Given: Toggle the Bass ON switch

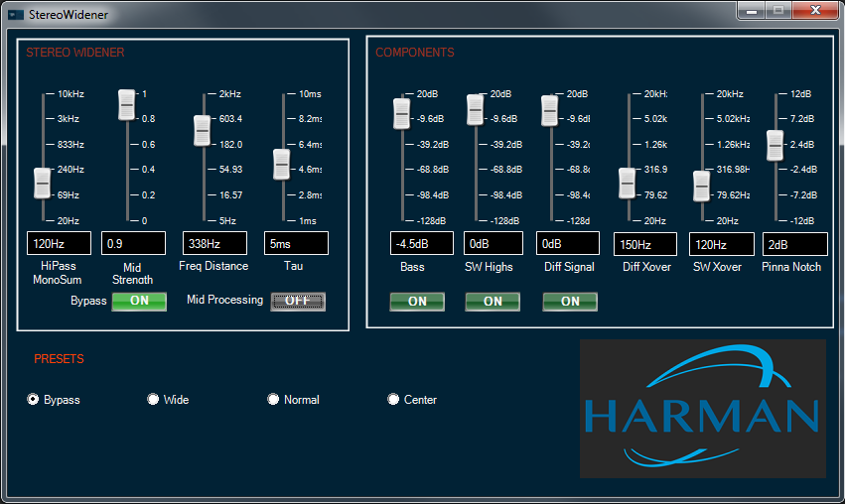Looking at the screenshot, I should 417,302.
